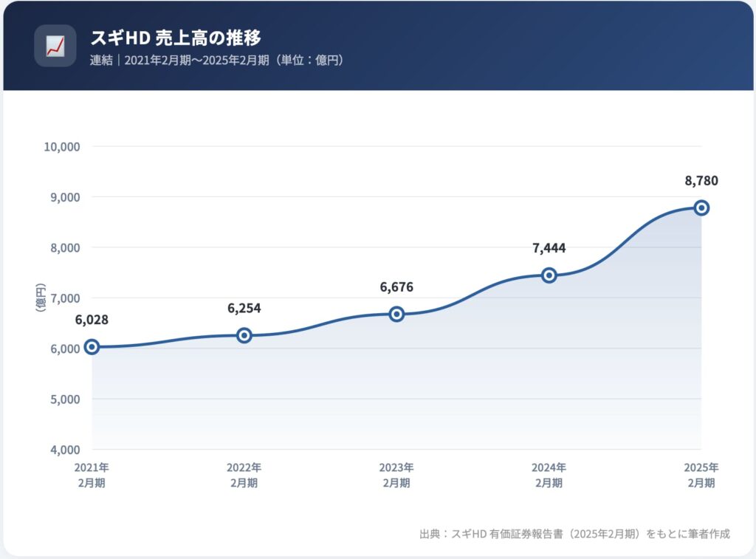Click the 連結 period subtitle text
The height and width of the screenshot is (559, 756).
pyautogui.click(x=217, y=61)
